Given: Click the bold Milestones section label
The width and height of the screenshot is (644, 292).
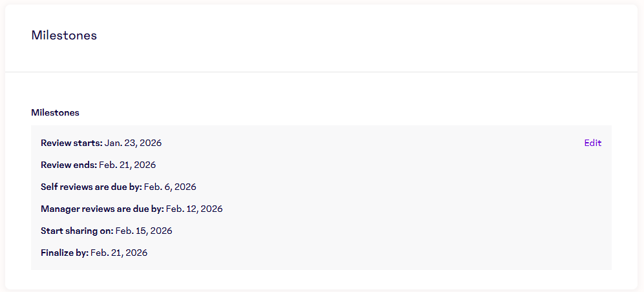Looking at the screenshot, I should pos(55,112).
